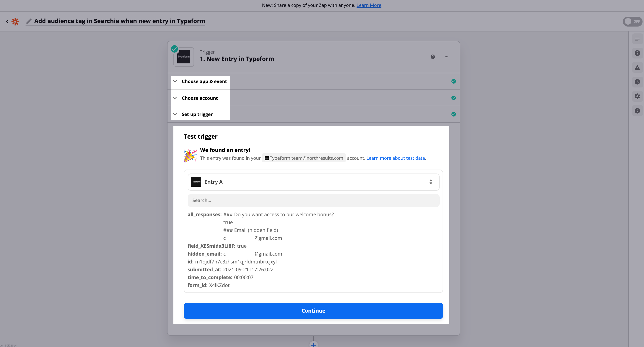
Task: Open the settings gear icon in the right sidebar
Action: 637,97
